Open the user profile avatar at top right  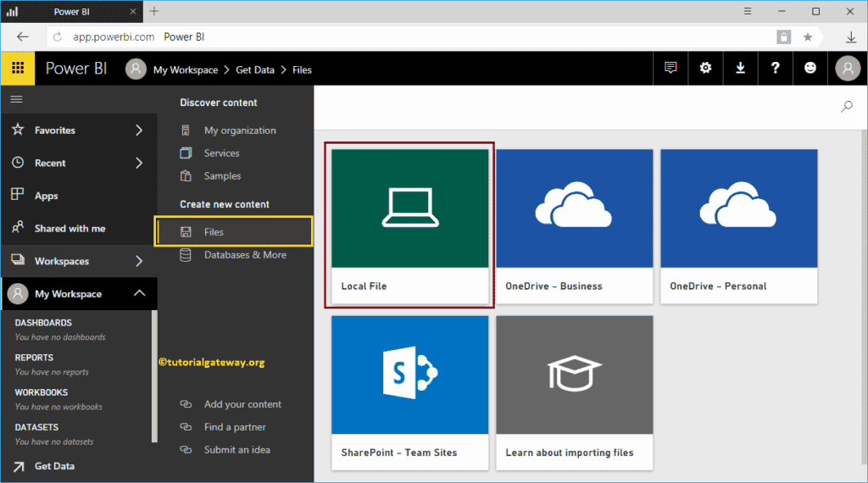848,69
